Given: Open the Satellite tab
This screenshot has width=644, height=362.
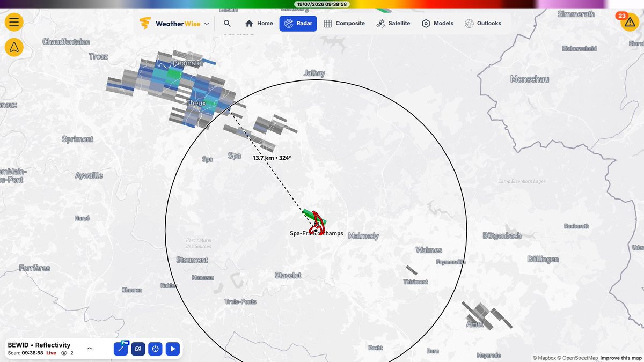Looking at the screenshot, I should [x=393, y=24].
